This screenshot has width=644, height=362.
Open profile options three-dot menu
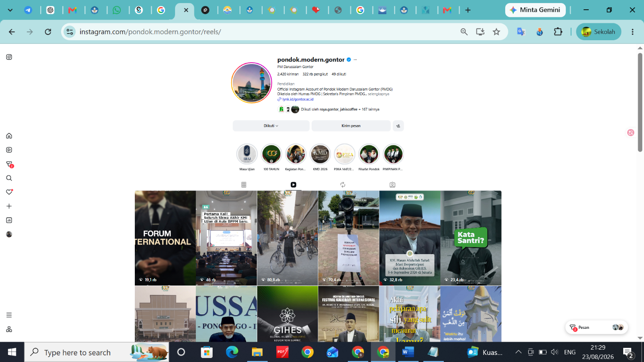pos(355,60)
